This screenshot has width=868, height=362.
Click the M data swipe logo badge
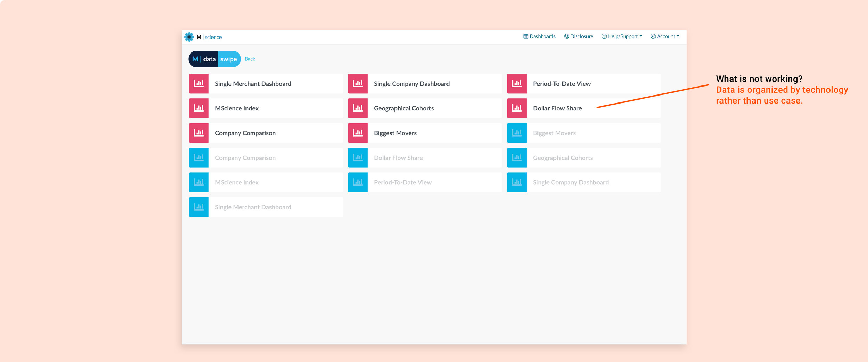pyautogui.click(x=215, y=59)
